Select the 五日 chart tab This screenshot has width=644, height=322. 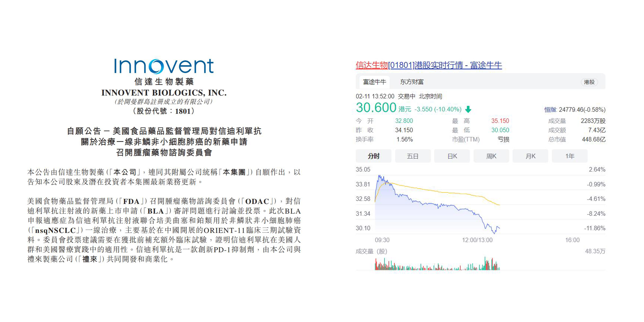(x=413, y=156)
